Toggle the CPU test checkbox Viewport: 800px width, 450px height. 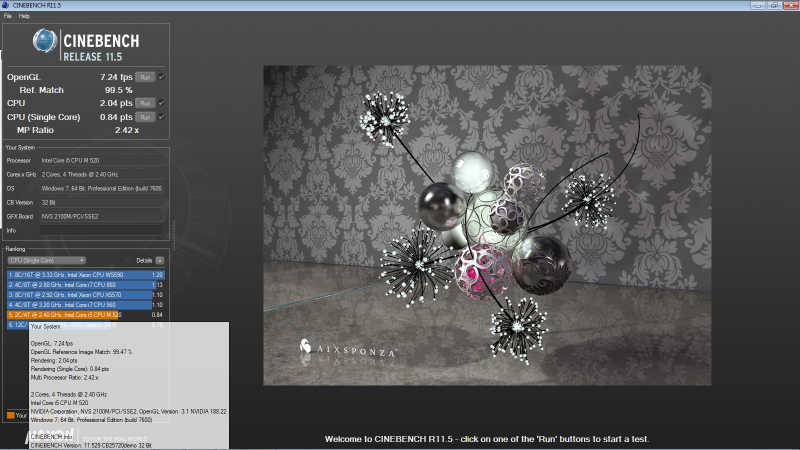(x=162, y=103)
